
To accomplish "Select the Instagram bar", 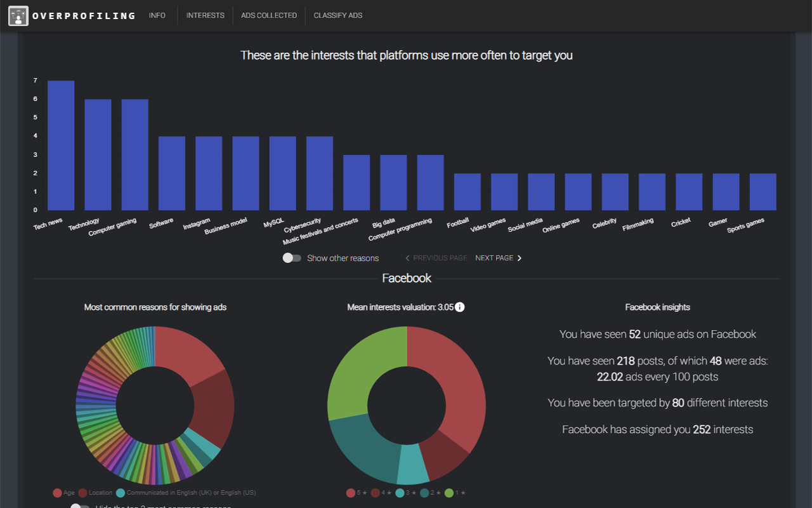I will pos(209,173).
